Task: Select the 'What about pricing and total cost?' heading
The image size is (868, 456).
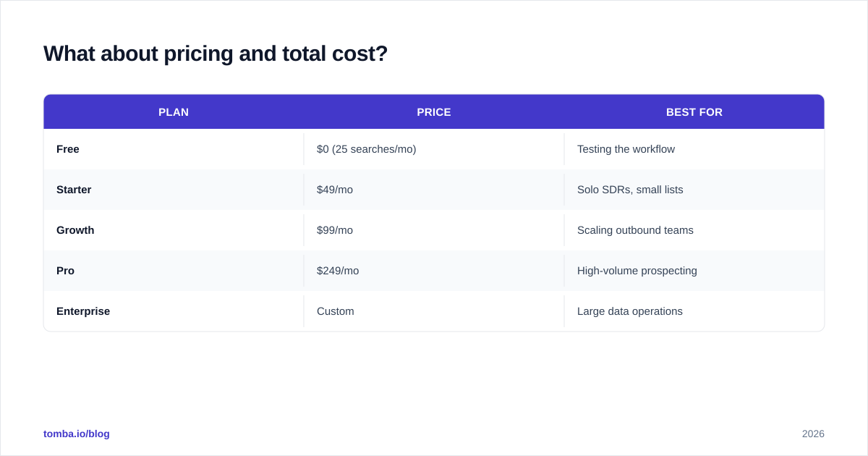Action: pyautogui.click(x=216, y=54)
